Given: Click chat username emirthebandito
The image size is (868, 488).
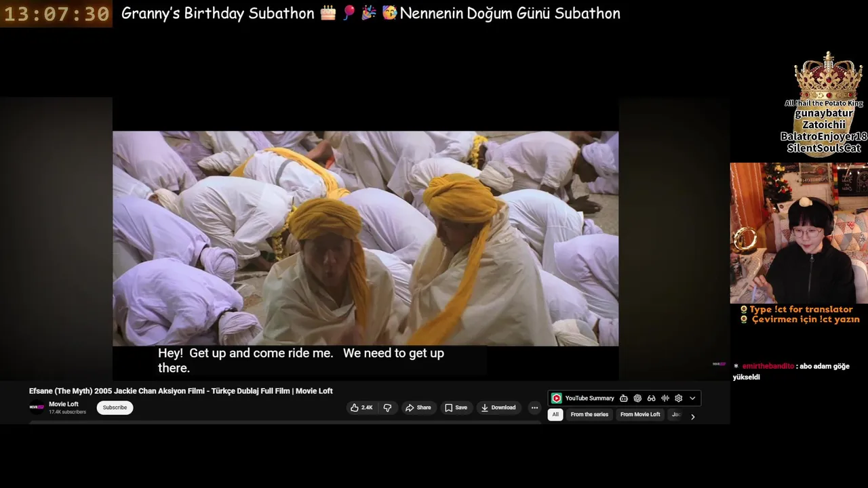Looking at the screenshot, I should pyautogui.click(x=768, y=366).
